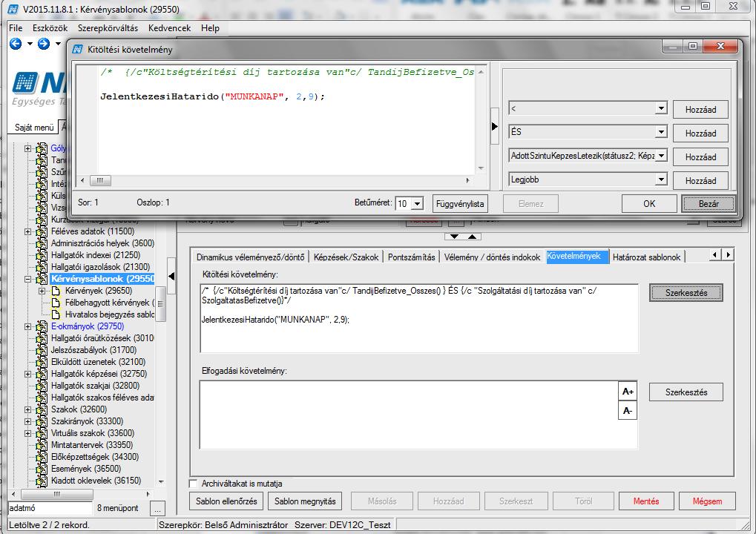
Task: Click the menu tree horizontal scrollbar thumb
Action: [57, 494]
